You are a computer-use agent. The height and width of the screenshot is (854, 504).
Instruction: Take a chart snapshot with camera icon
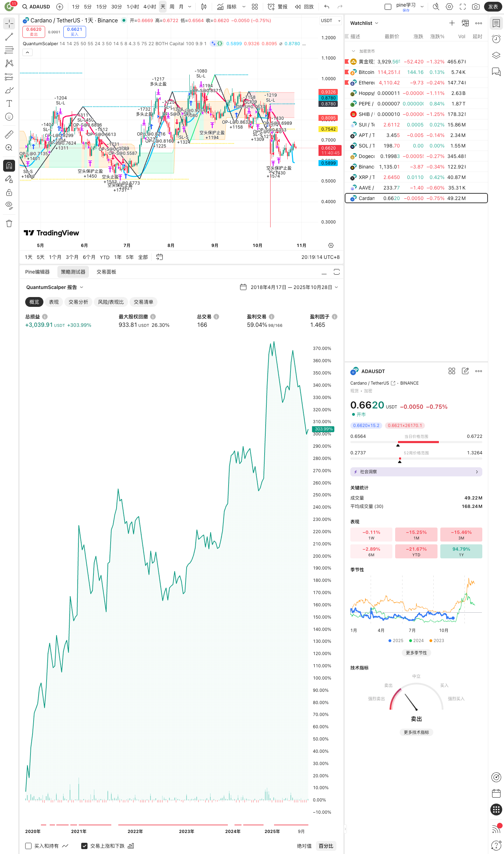(x=476, y=7)
